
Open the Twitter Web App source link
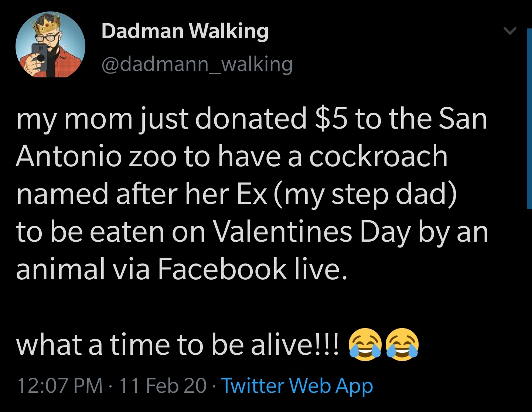pyautogui.click(x=297, y=385)
